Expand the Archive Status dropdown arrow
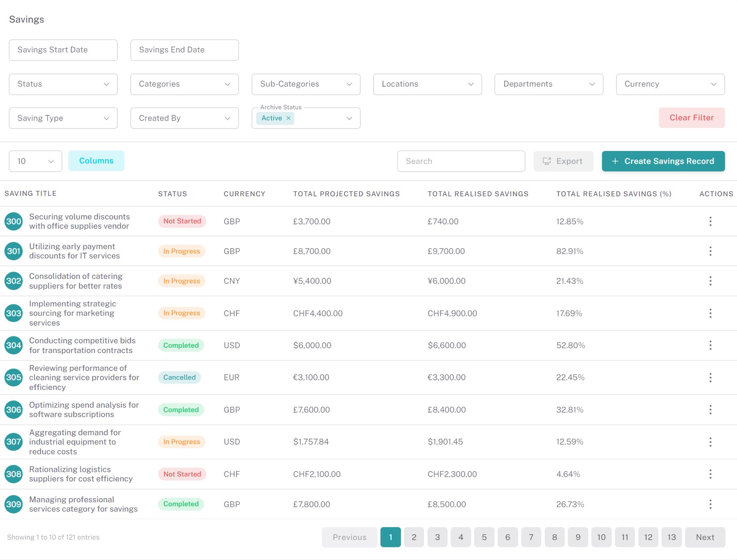Image resolution: width=737 pixels, height=560 pixels. point(349,118)
